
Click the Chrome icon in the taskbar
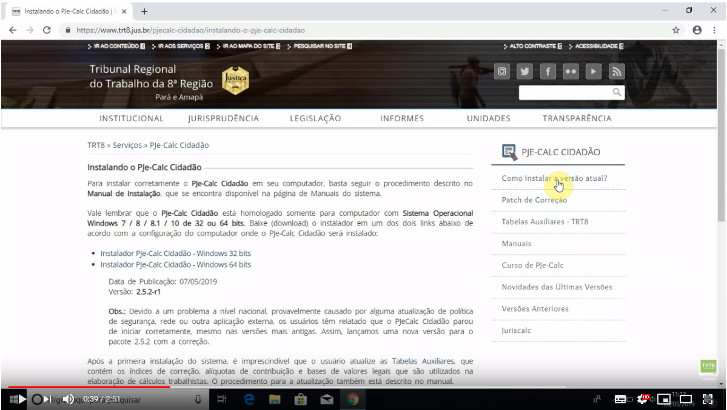coord(353,399)
